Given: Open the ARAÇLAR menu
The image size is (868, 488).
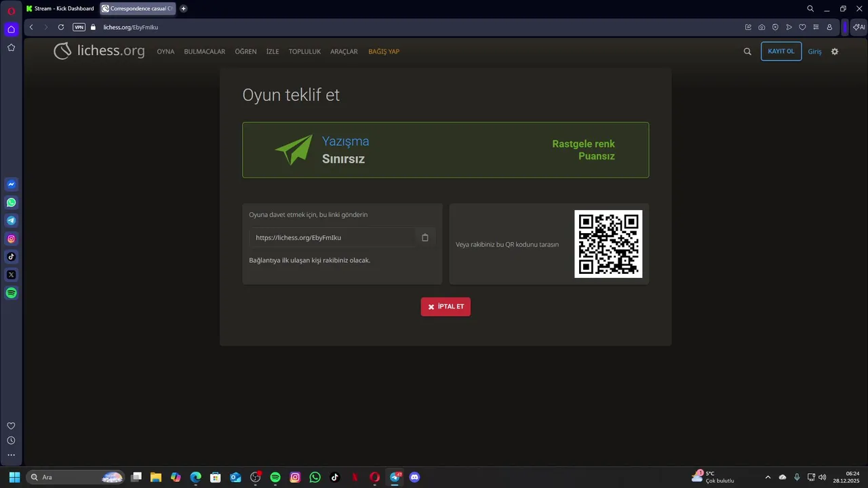Looking at the screenshot, I should tap(344, 52).
